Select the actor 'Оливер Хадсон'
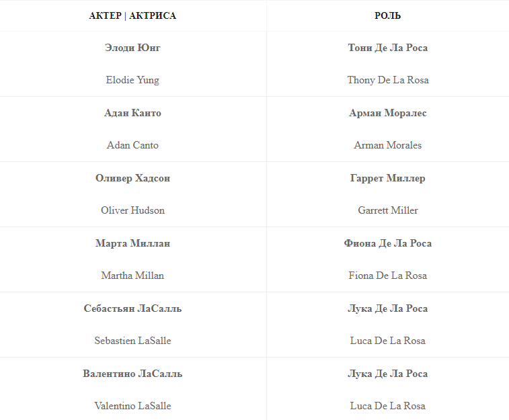The width and height of the screenshot is (509, 420). (x=132, y=178)
